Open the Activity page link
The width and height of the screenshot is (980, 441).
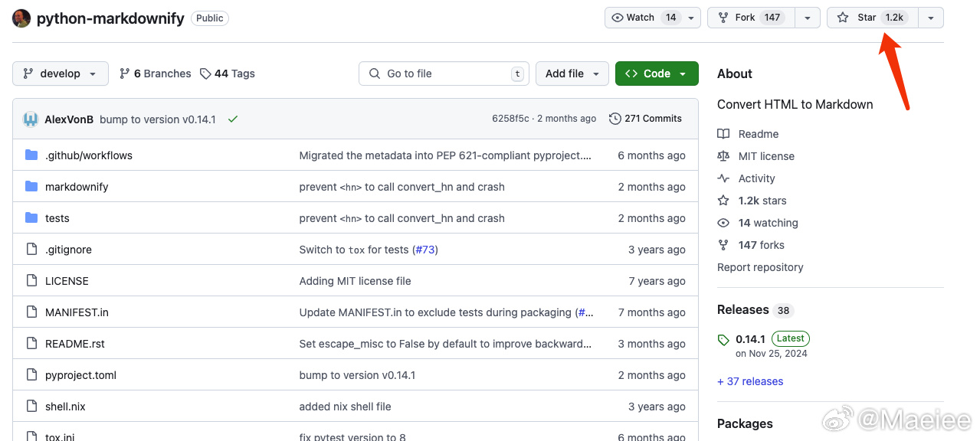(x=756, y=178)
